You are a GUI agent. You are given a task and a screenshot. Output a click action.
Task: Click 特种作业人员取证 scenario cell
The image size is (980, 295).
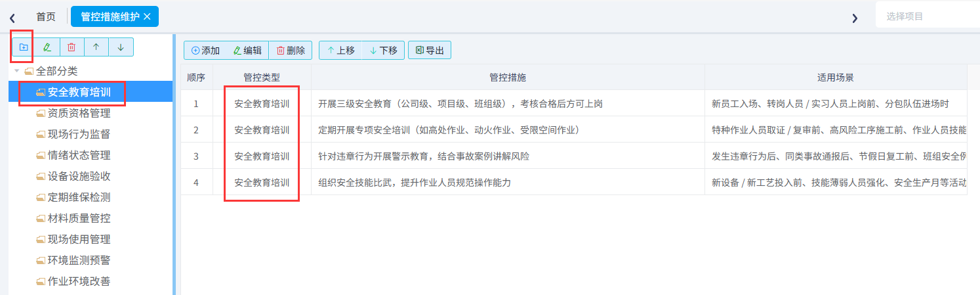[836, 129]
